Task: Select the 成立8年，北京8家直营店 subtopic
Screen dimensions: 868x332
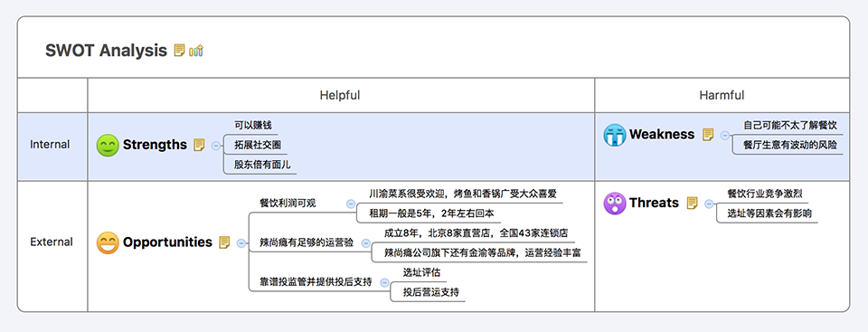Action: point(476,232)
